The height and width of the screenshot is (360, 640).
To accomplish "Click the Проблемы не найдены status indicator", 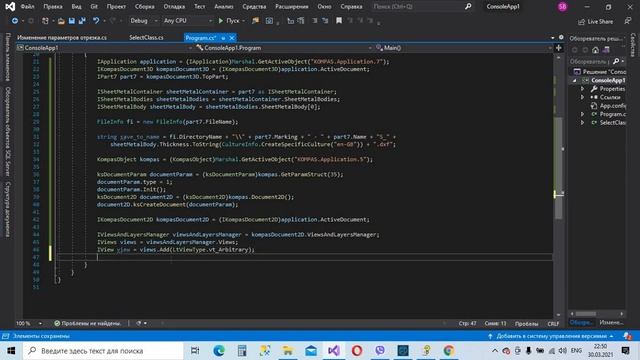I will coord(88,323).
